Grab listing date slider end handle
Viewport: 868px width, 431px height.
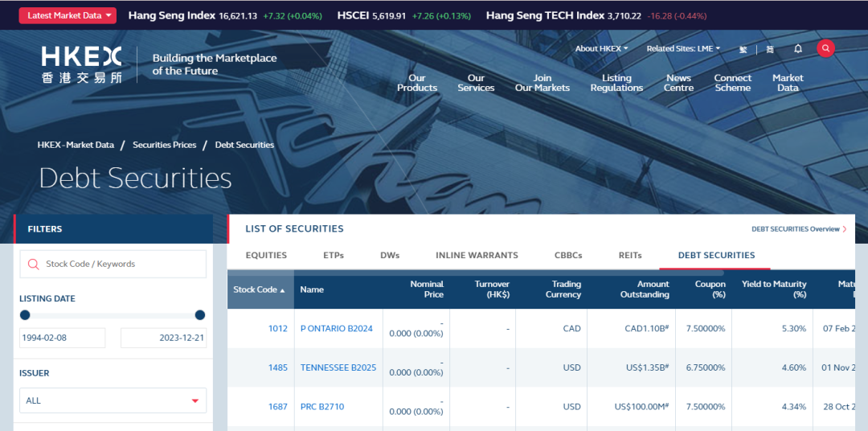tap(200, 315)
